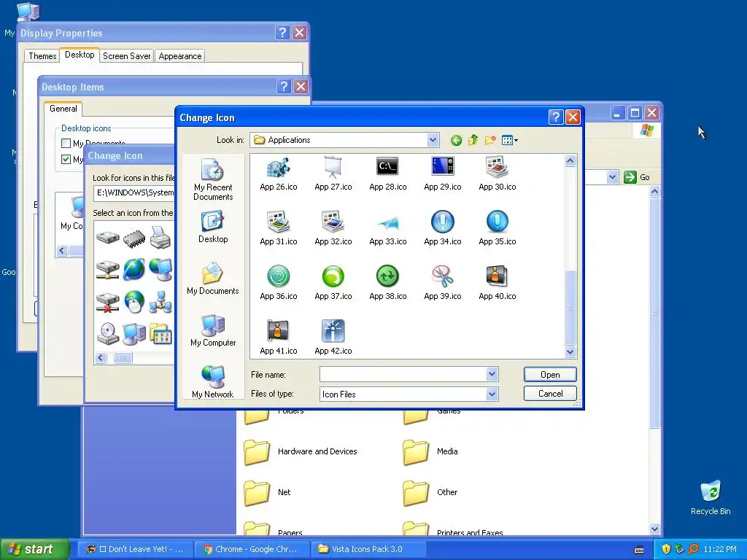Select the App 33.ico paper plane icon
This screenshot has width=747, height=560.
pos(388,228)
